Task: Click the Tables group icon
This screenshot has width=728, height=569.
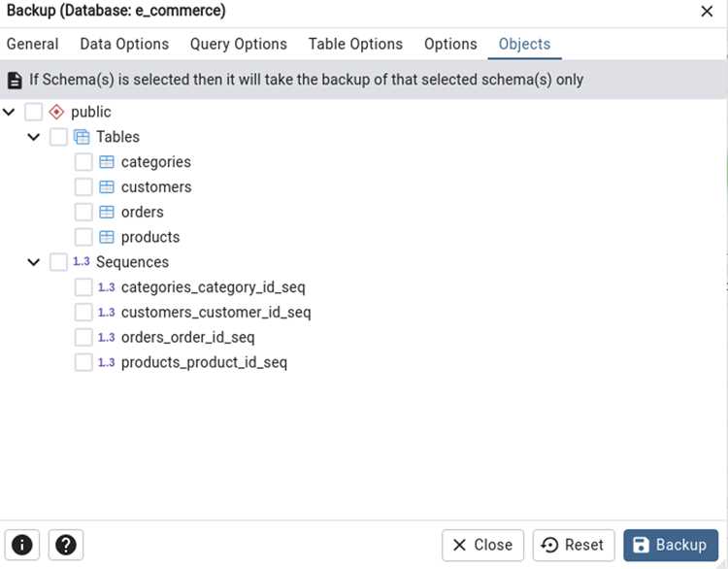Action: (82, 137)
